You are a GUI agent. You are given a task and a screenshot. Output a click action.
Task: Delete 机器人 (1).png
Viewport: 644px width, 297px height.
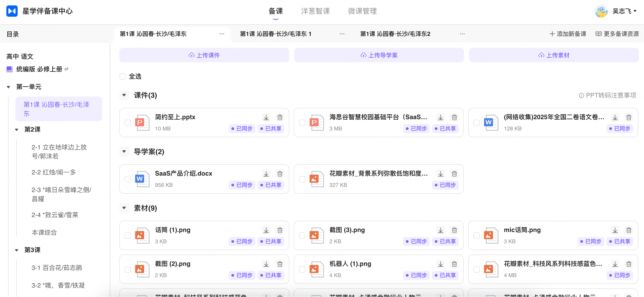454,264
